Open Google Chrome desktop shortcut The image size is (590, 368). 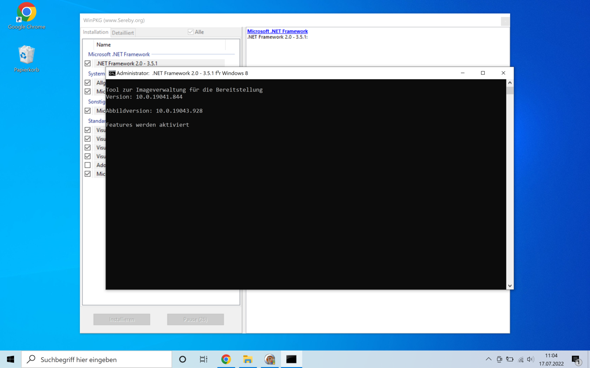pos(26,16)
